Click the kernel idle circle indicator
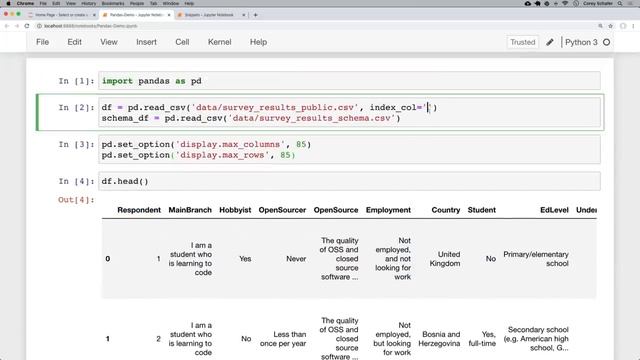 pyautogui.click(x=607, y=42)
